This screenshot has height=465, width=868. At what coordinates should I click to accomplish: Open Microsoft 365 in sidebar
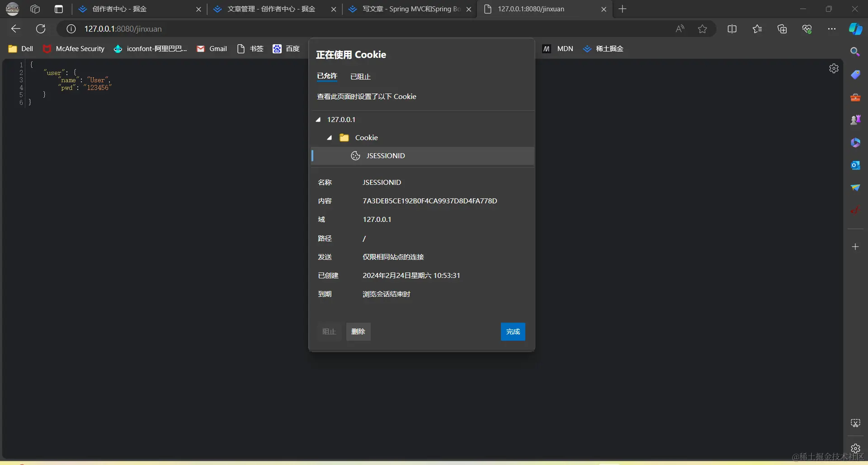(855, 143)
